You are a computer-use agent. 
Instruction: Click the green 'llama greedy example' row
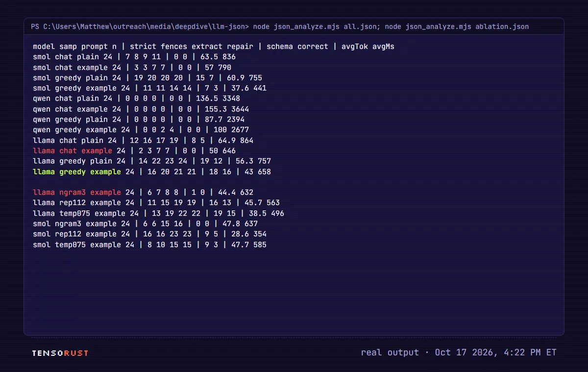(152, 172)
